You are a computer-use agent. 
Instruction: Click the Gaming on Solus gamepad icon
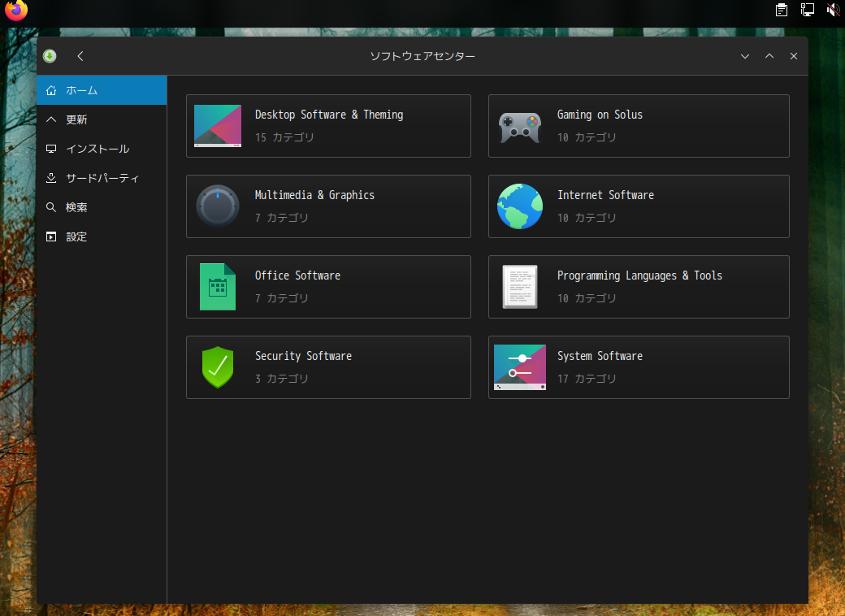coord(519,128)
